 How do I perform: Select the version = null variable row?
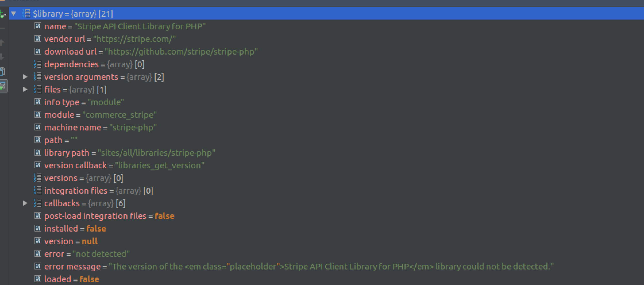click(70, 241)
